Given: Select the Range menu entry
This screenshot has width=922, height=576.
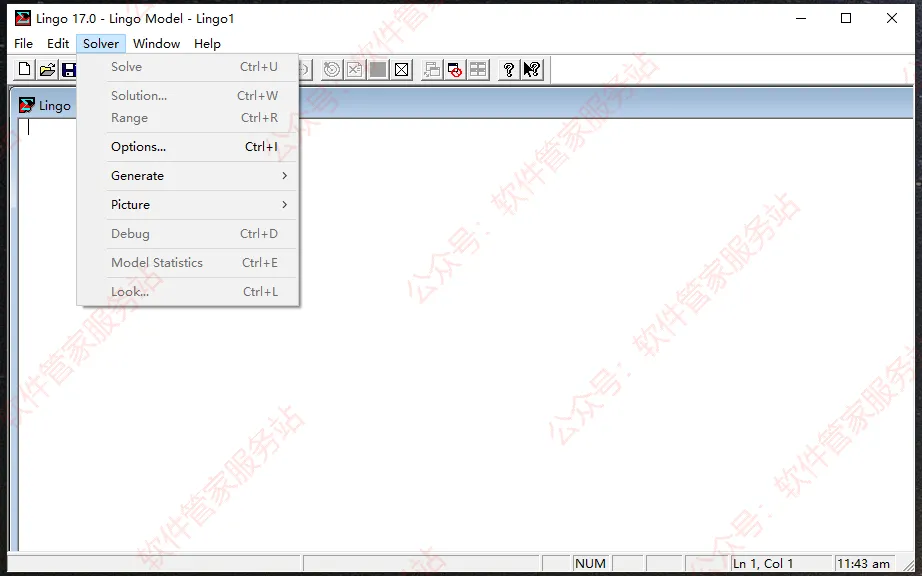Looking at the screenshot, I should tap(188, 118).
